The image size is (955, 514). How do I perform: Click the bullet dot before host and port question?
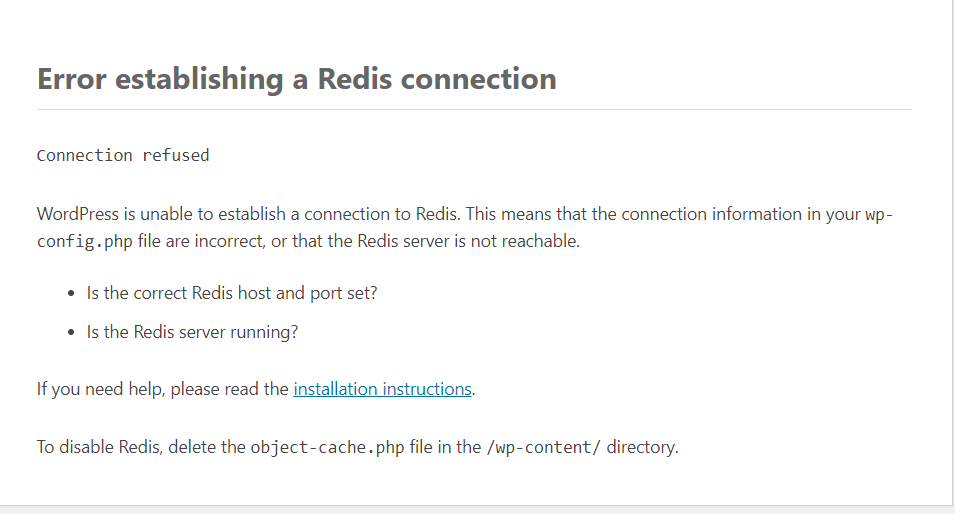point(71,294)
